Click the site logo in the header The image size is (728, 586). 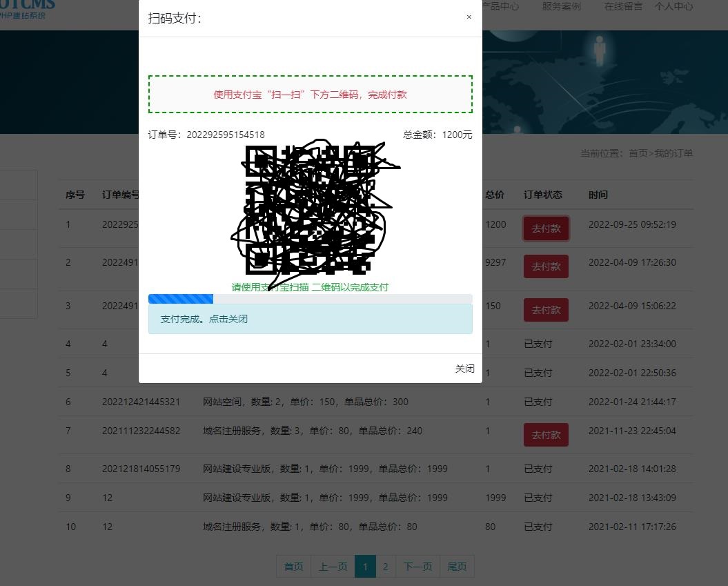pos(28,8)
